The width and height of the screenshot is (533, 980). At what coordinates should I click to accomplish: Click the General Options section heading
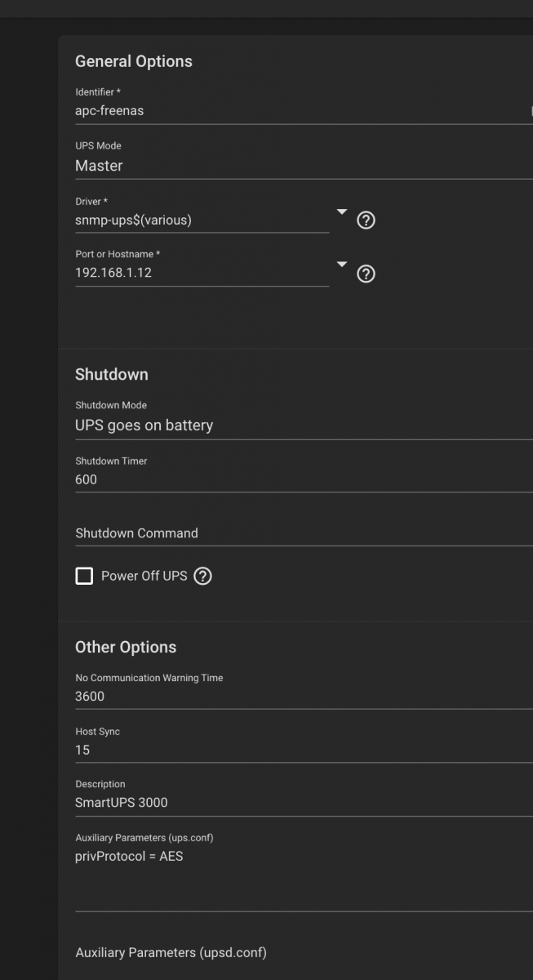(x=134, y=61)
